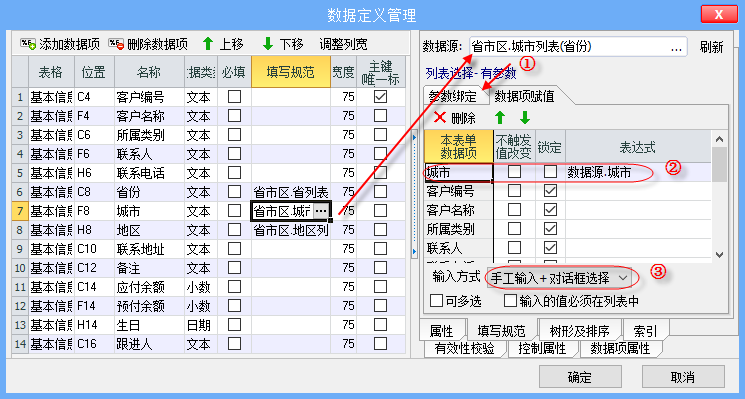Screen dimensions: 745x399
Task: Toggle 输入的值必须在列表中 checkbox
Action: 510,301
